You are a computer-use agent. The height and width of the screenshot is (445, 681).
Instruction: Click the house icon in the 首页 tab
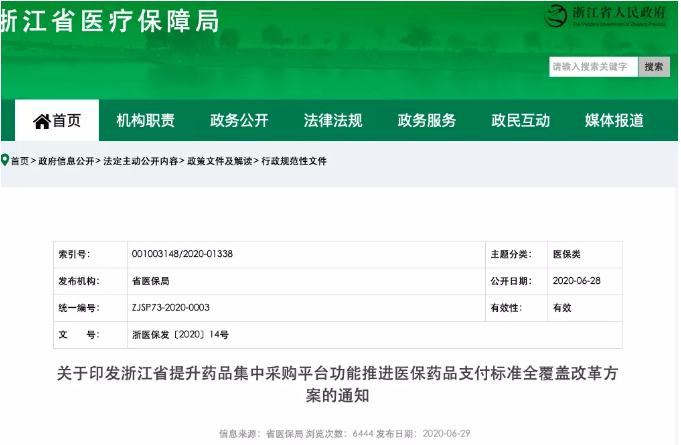pyautogui.click(x=42, y=121)
